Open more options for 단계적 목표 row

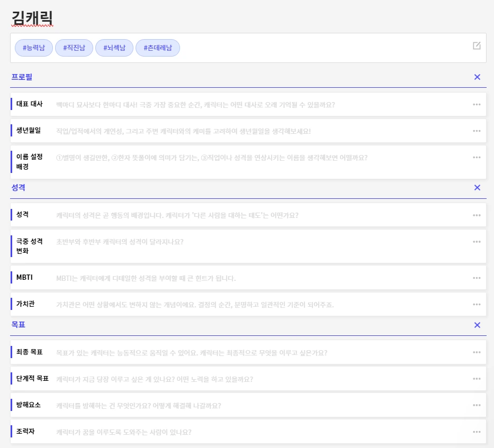point(477,379)
